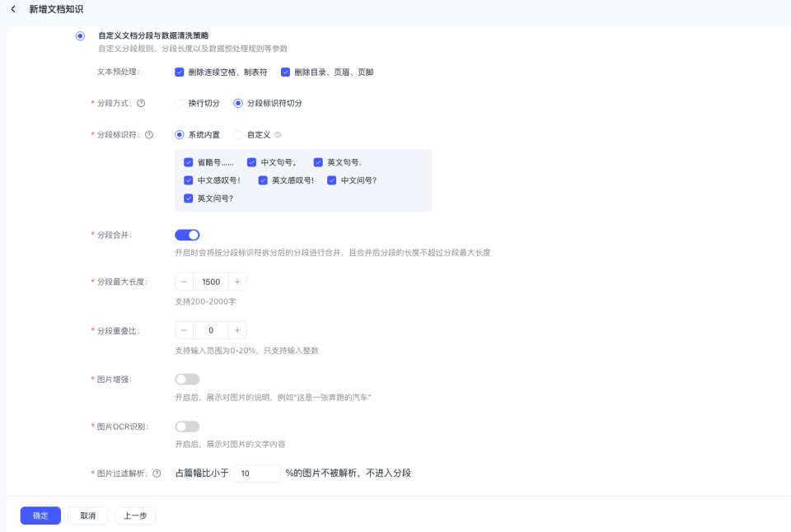Click the 确定 button
Screen dimensions: 791x532
40,516
